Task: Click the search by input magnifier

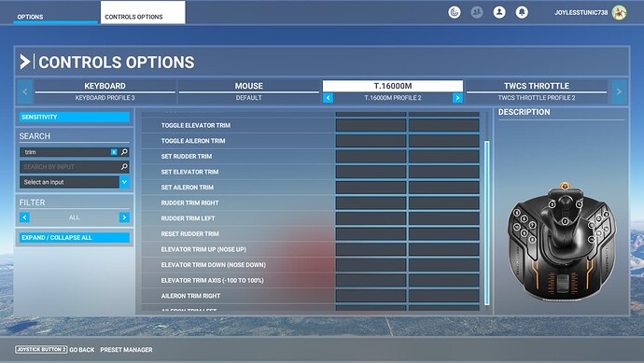Action: click(x=124, y=167)
